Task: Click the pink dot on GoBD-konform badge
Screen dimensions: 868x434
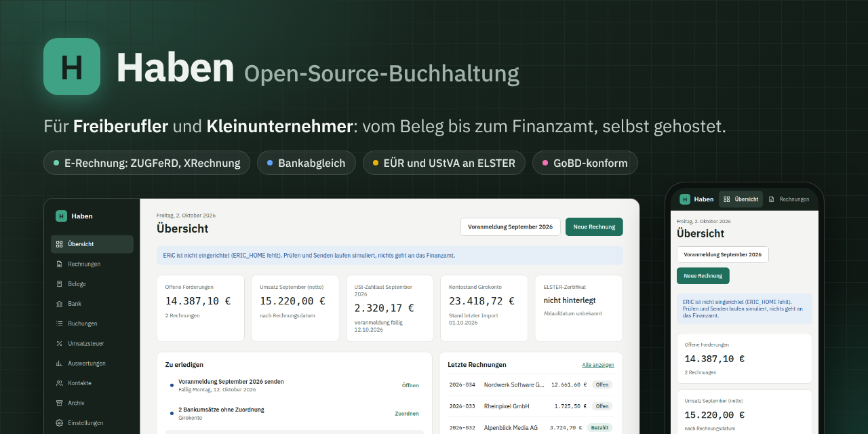Action: [x=545, y=163]
